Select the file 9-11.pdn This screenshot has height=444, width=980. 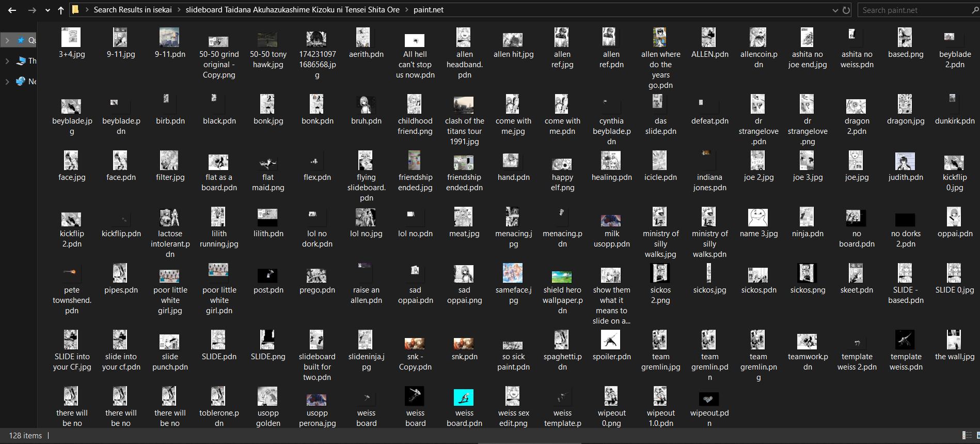tap(170, 43)
